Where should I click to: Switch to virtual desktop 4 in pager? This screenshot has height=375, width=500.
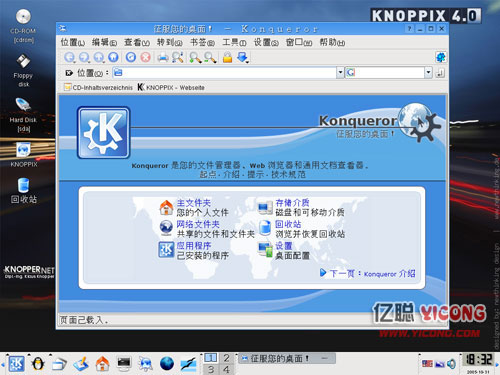click(227, 369)
